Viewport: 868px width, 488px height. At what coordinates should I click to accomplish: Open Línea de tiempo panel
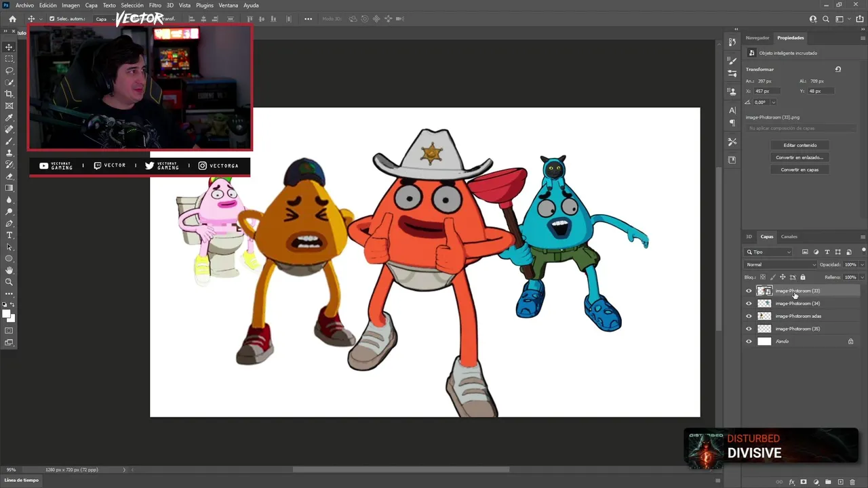pyautogui.click(x=22, y=480)
